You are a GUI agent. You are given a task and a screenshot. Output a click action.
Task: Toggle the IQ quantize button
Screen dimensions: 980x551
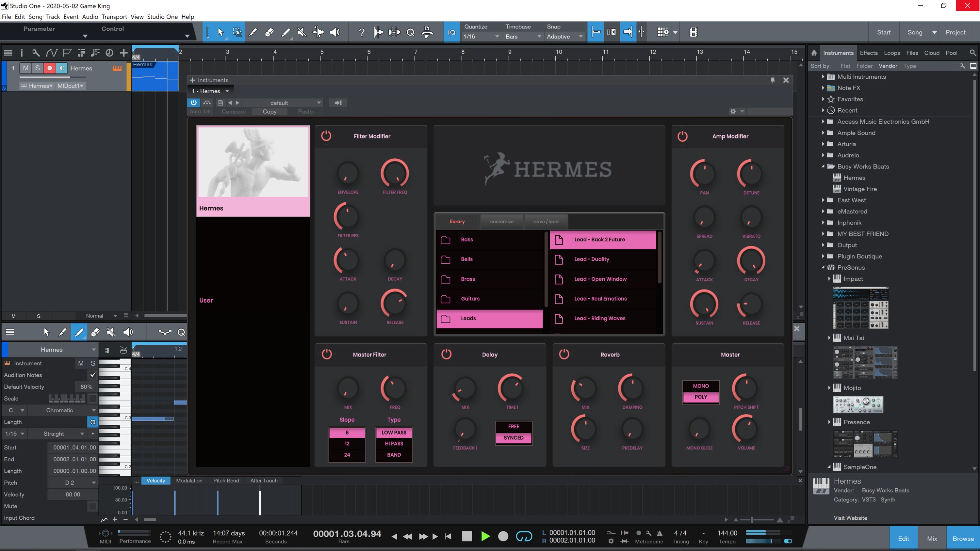click(451, 32)
